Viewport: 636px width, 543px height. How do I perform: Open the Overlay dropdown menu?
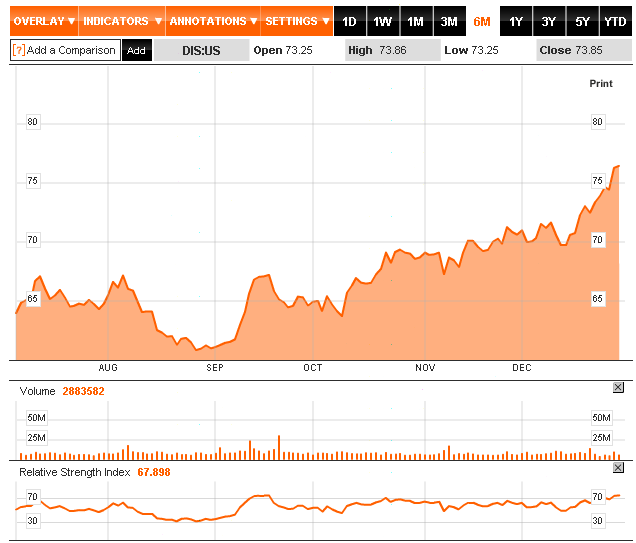click(44, 21)
